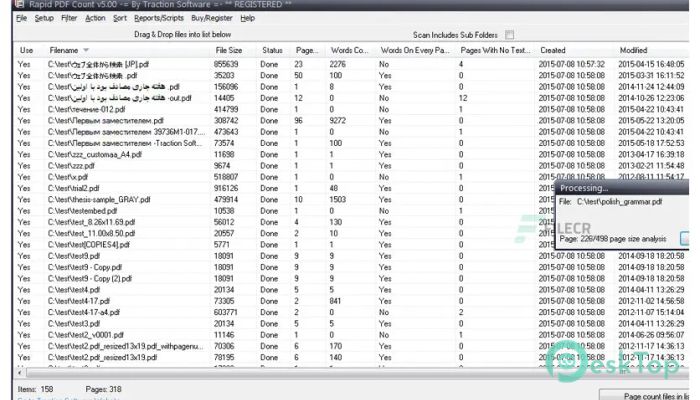The width and height of the screenshot is (700, 400).
Task: Click modified date 2013-04-17 16:39:18
Action: [x=651, y=154]
